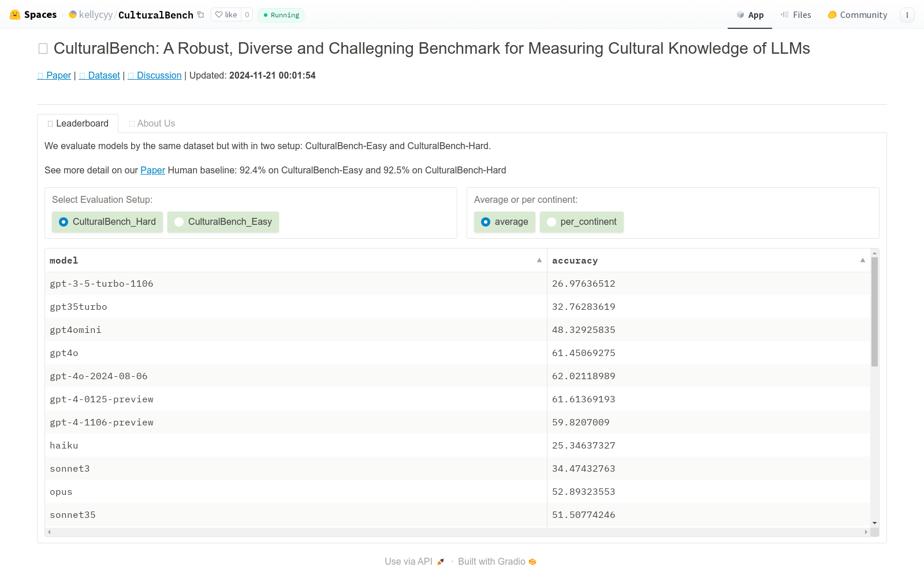
Task: Click accuracy value 59.8207009
Action: click(x=580, y=423)
